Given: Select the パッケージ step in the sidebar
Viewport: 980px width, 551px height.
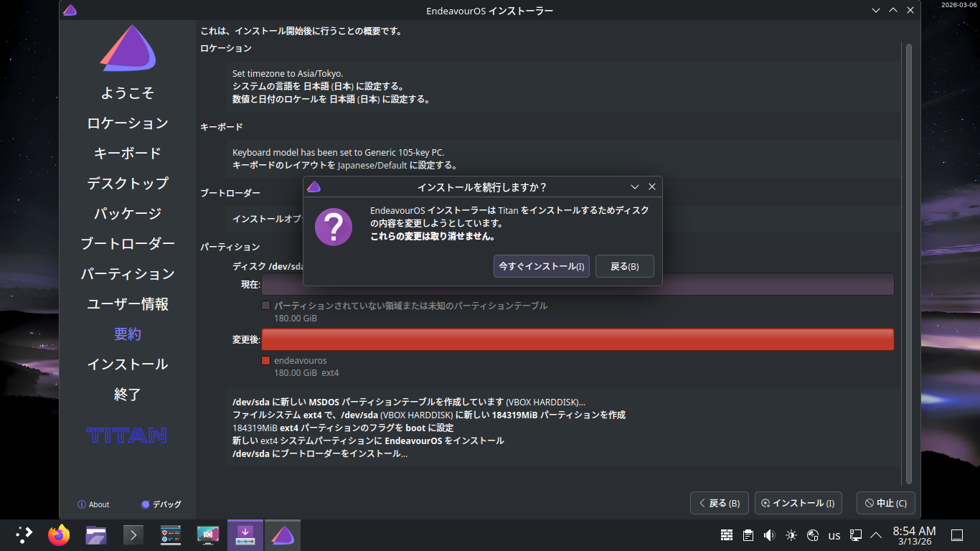Looking at the screenshot, I should (128, 214).
